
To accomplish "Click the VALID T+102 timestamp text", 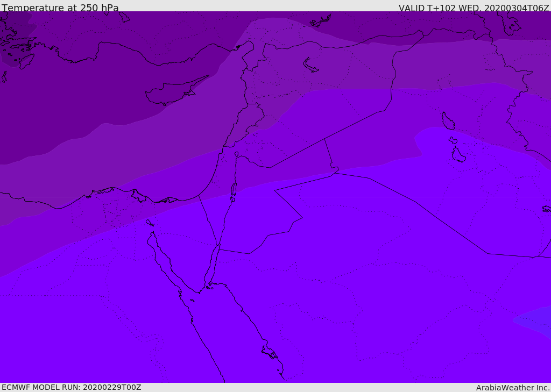I will coord(474,8).
